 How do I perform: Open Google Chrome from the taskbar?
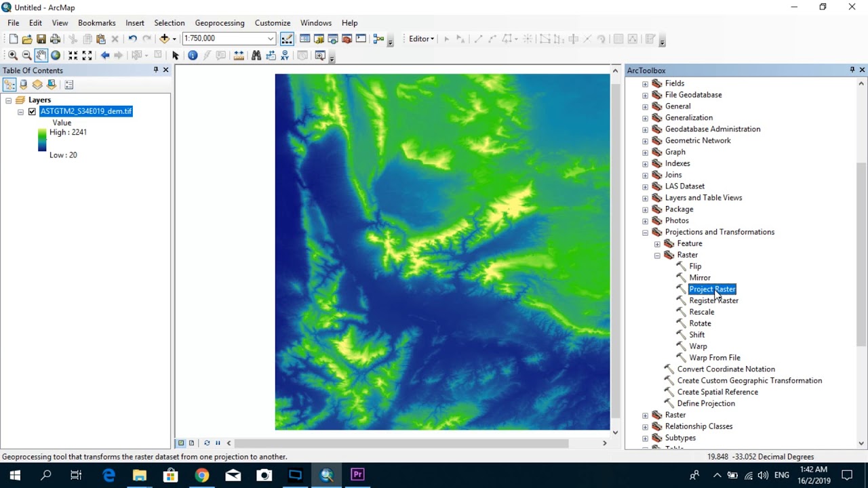[202, 475]
